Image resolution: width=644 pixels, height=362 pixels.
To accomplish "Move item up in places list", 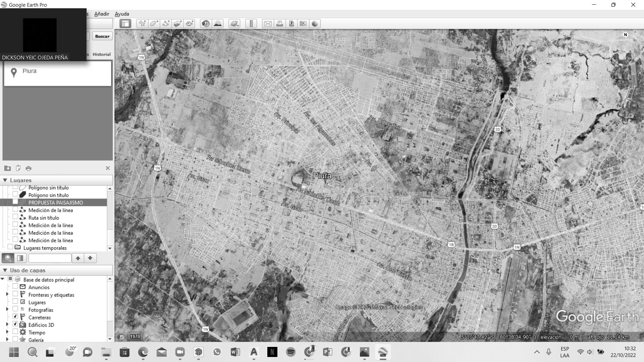I will click(x=78, y=258).
